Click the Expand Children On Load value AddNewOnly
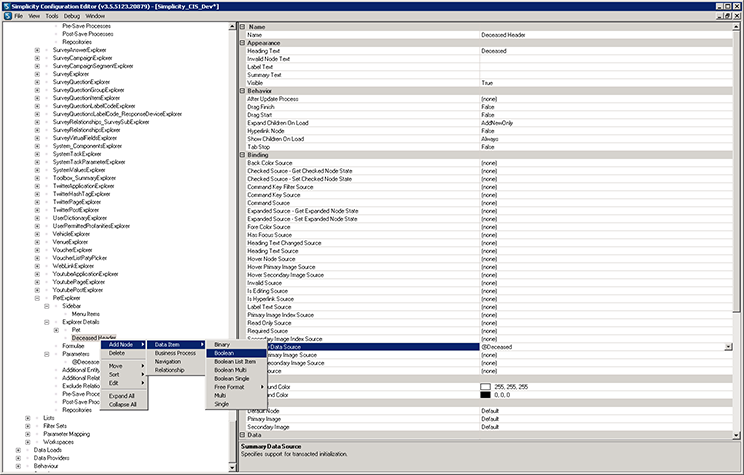This screenshot has width=744, height=475. (x=497, y=123)
